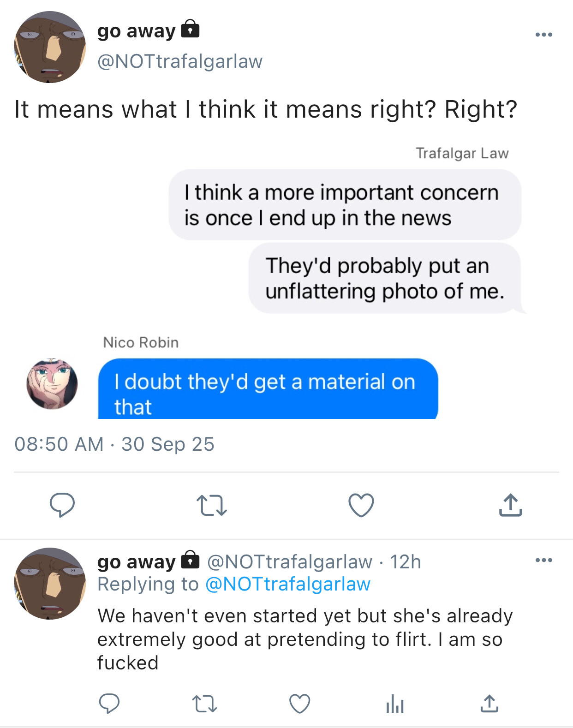Reply to the main tweet
573x728 pixels.
pos(62,505)
